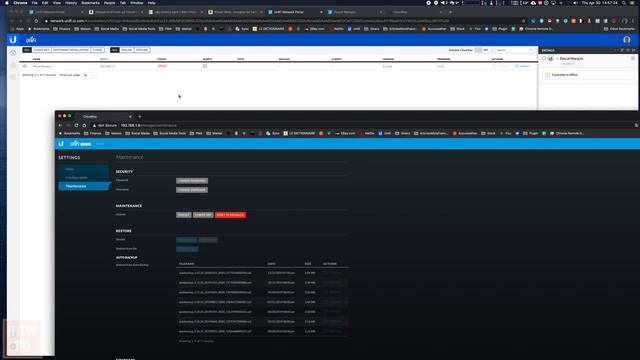
Task: Click the Change Username button
Action: point(192,190)
